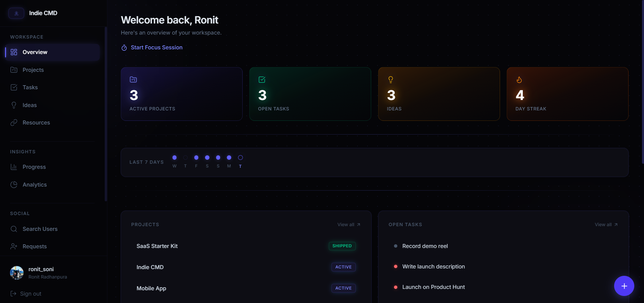Viewport: 644px width, 303px height.
Task: Open the Indie CMD project row
Action: pyautogui.click(x=246, y=267)
